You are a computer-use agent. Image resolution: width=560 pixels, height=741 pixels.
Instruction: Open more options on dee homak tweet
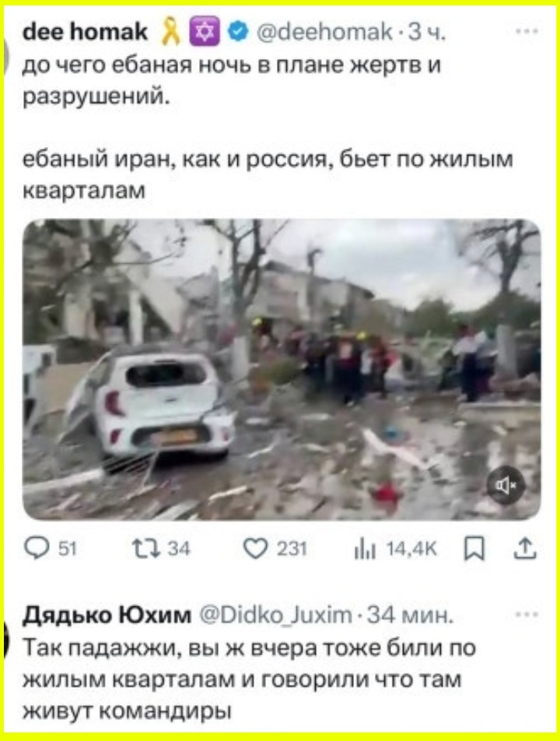pos(527,32)
